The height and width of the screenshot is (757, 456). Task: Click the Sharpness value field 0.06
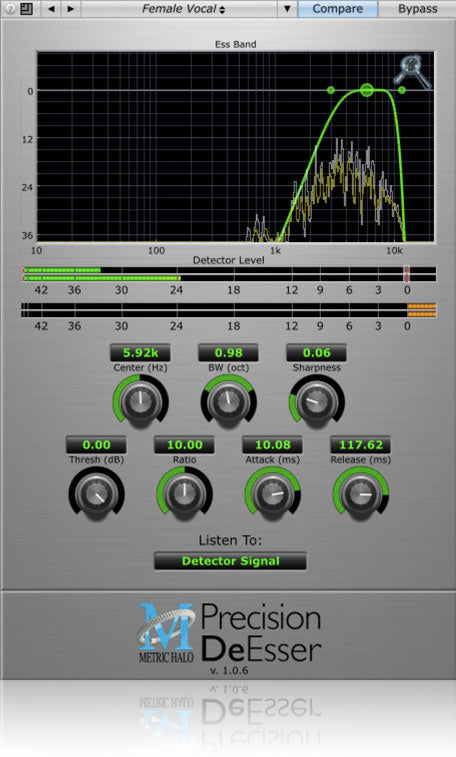(317, 352)
